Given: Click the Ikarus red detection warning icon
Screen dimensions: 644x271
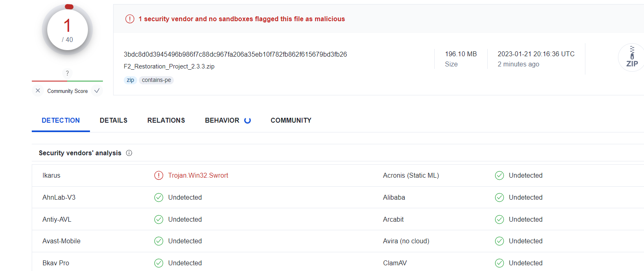Looking at the screenshot, I should (x=159, y=176).
